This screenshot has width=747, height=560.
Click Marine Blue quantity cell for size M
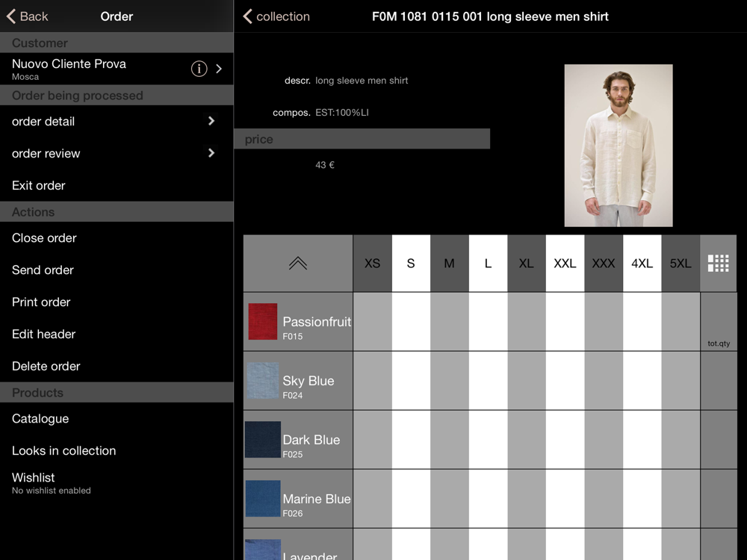point(449,499)
